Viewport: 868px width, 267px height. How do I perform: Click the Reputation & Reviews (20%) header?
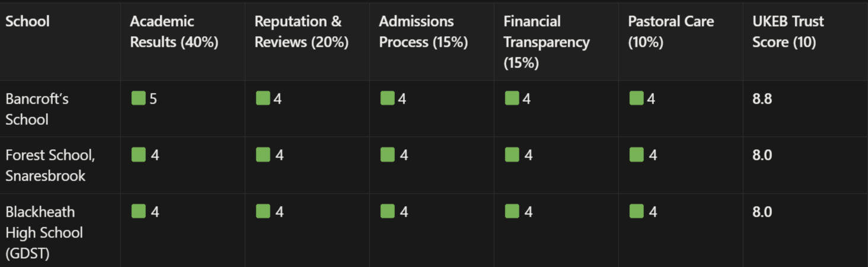coord(301,32)
